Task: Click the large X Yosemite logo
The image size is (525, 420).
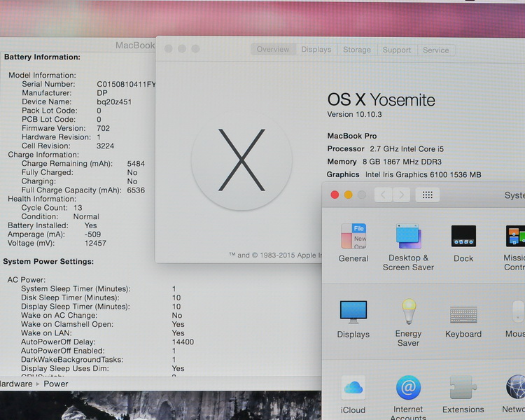Action: point(241,160)
